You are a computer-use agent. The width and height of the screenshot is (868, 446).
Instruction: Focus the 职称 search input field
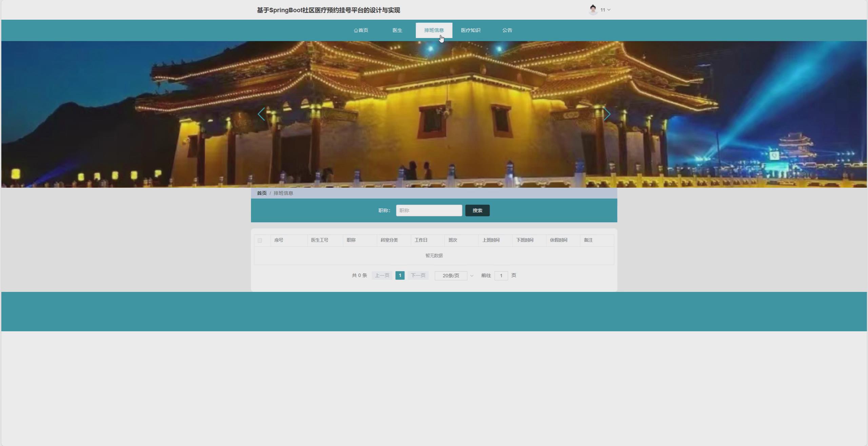click(x=429, y=210)
